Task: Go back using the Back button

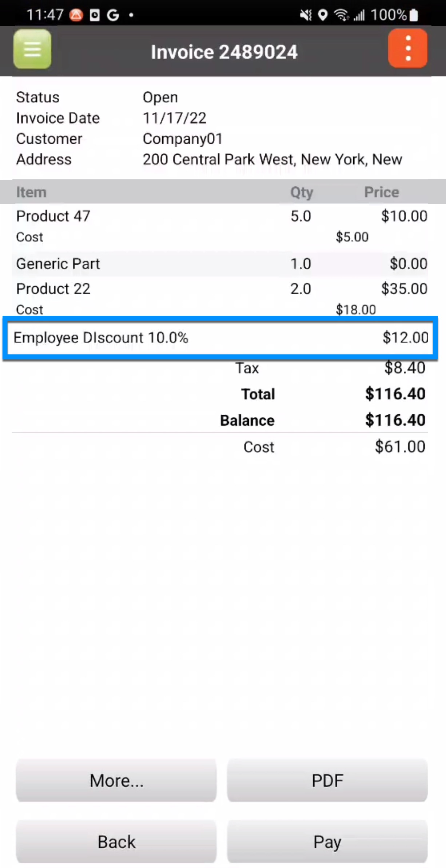Action: [116, 841]
